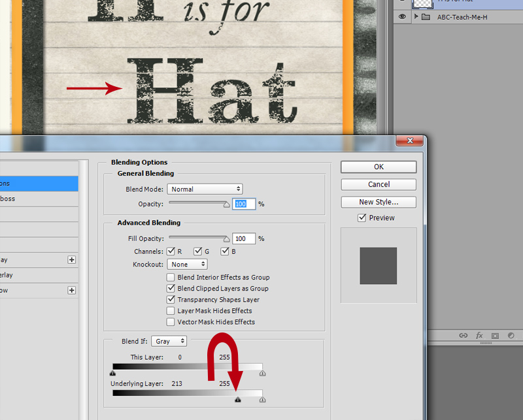Select the ABC-Teach-Me-H folder icon

tap(426, 17)
